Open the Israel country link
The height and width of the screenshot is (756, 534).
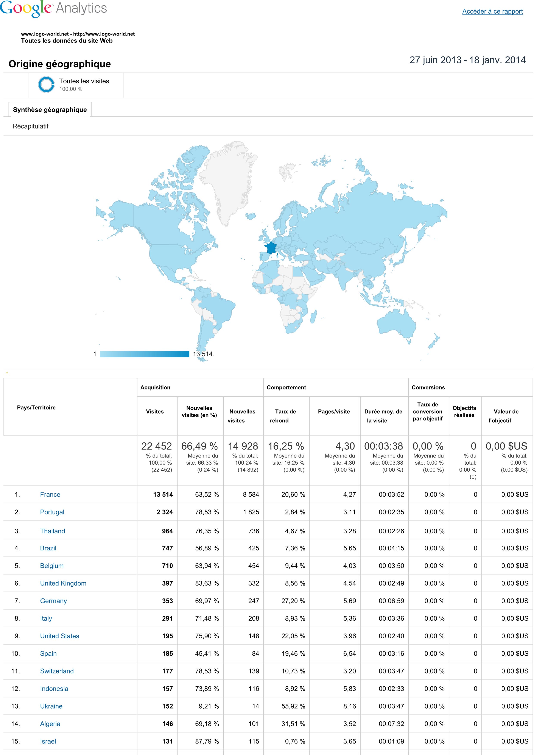48,741
